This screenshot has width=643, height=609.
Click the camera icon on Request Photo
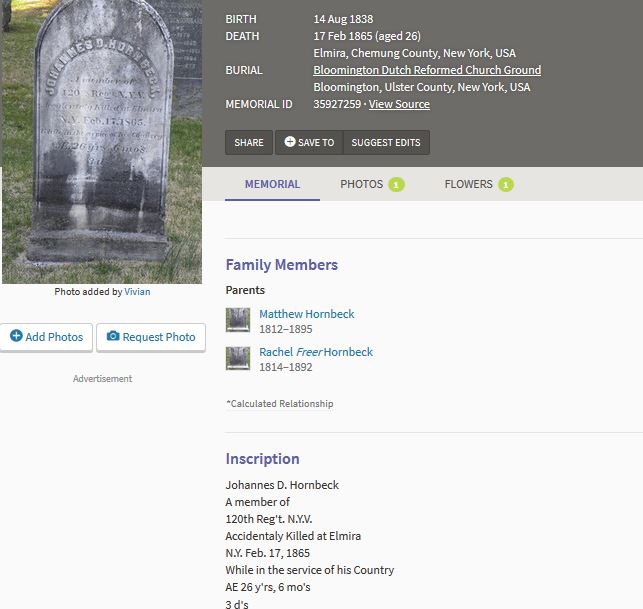pyautogui.click(x=113, y=336)
